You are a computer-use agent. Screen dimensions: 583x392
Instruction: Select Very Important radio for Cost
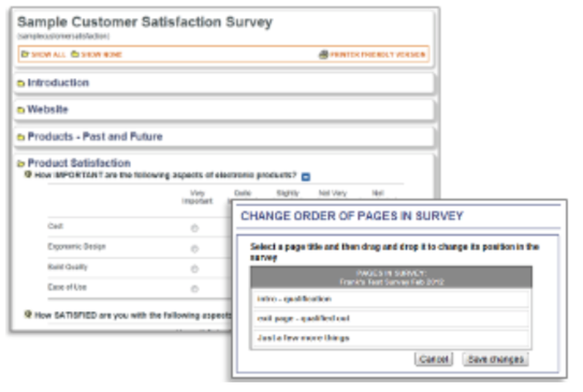[x=195, y=228]
